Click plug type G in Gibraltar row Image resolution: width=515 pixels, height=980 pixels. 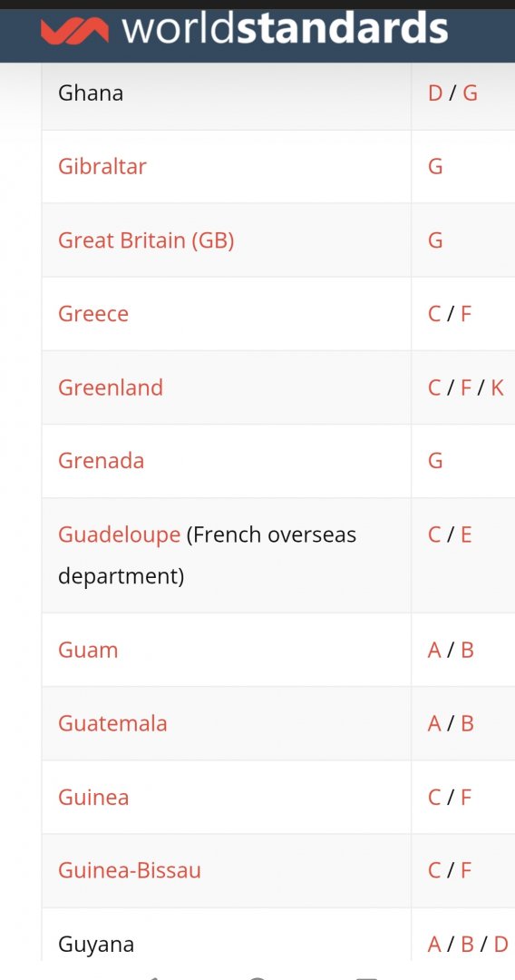[x=436, y=166]
